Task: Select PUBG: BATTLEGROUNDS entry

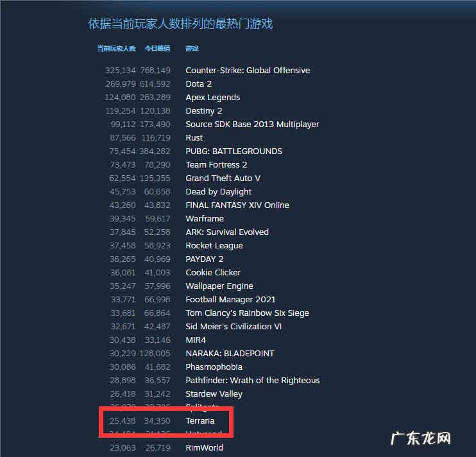Action: (234, 151)
